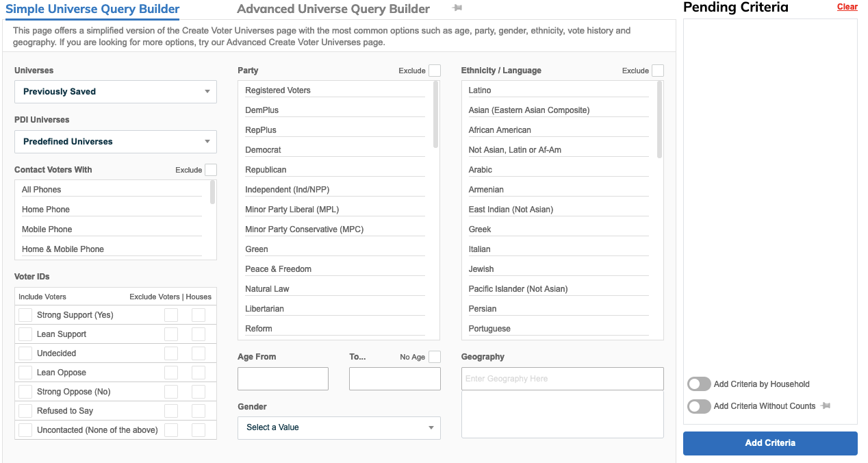Select Jewish ethnicity option
The width and height of the screenshot is (868, 463).
pos(559,269)
